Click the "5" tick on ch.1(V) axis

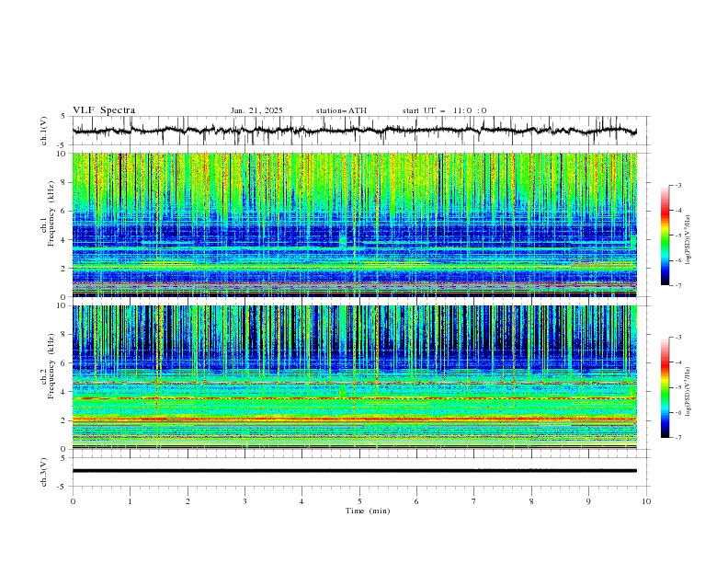coord(63,117)
